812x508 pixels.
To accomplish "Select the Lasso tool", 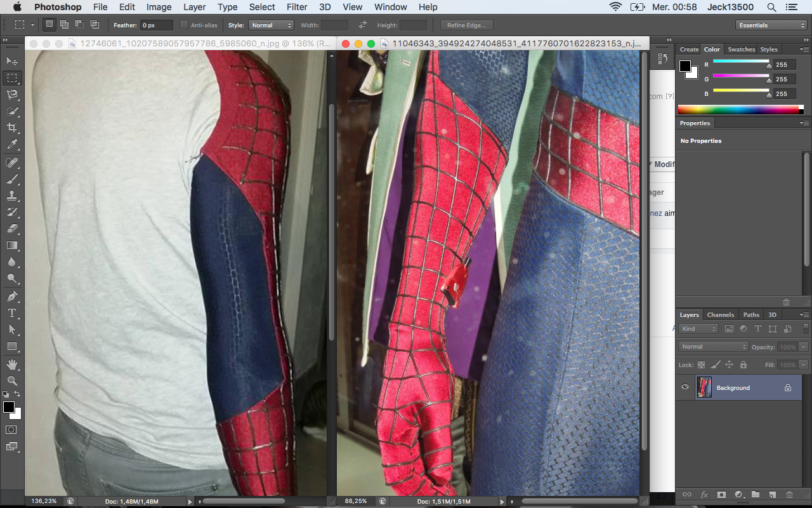I will tap(12, 95).
